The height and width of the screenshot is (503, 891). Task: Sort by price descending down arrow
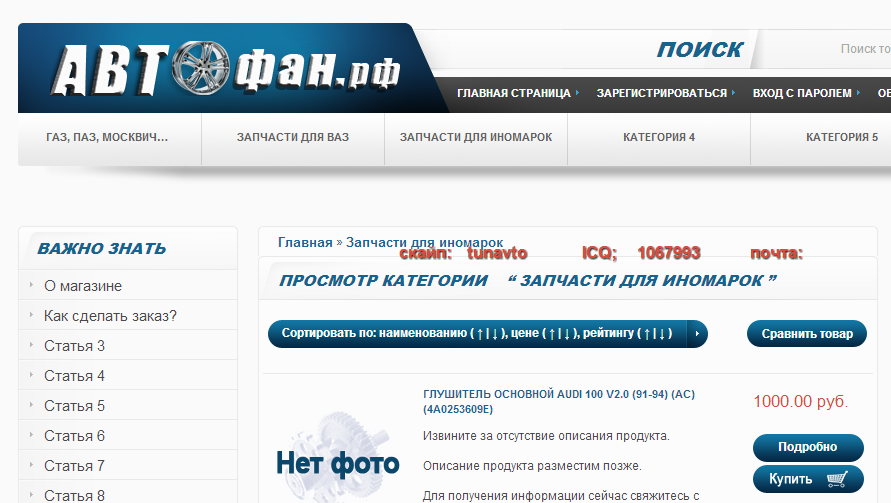(568, 334)
